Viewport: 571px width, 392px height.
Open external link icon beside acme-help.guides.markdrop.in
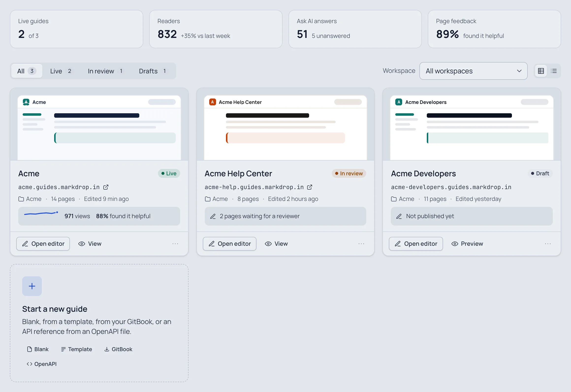tap(310, 187)
